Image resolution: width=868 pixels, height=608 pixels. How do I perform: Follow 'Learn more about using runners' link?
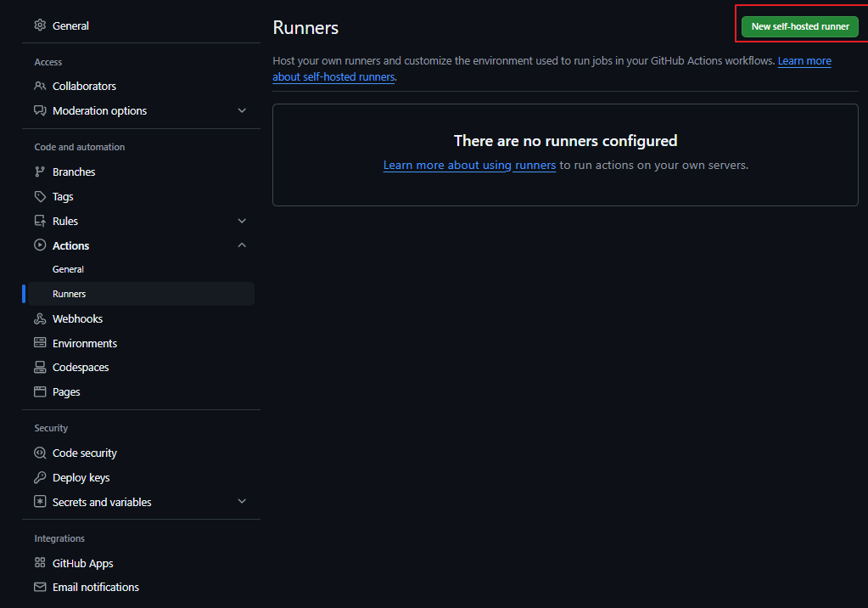click(x=469, y=166)
